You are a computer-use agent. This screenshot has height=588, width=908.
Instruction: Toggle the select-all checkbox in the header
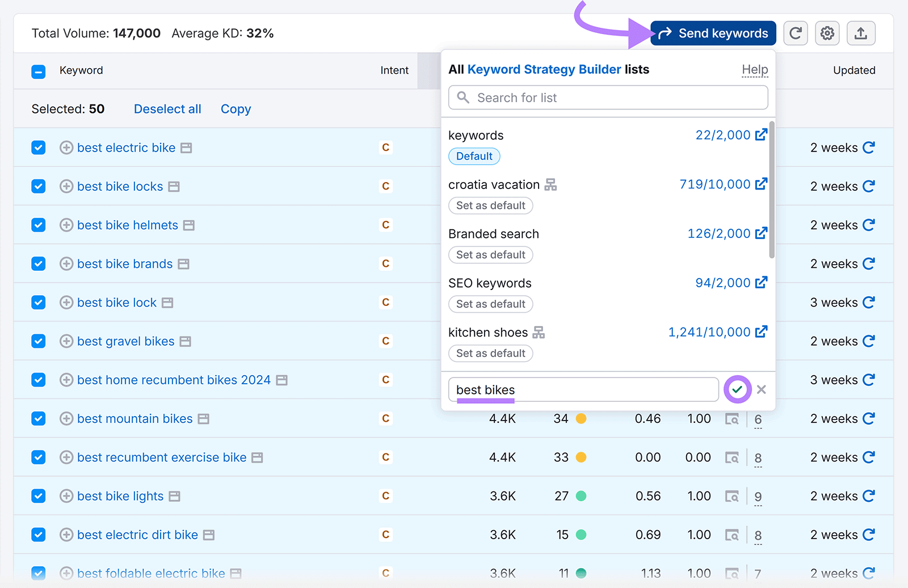38,71
